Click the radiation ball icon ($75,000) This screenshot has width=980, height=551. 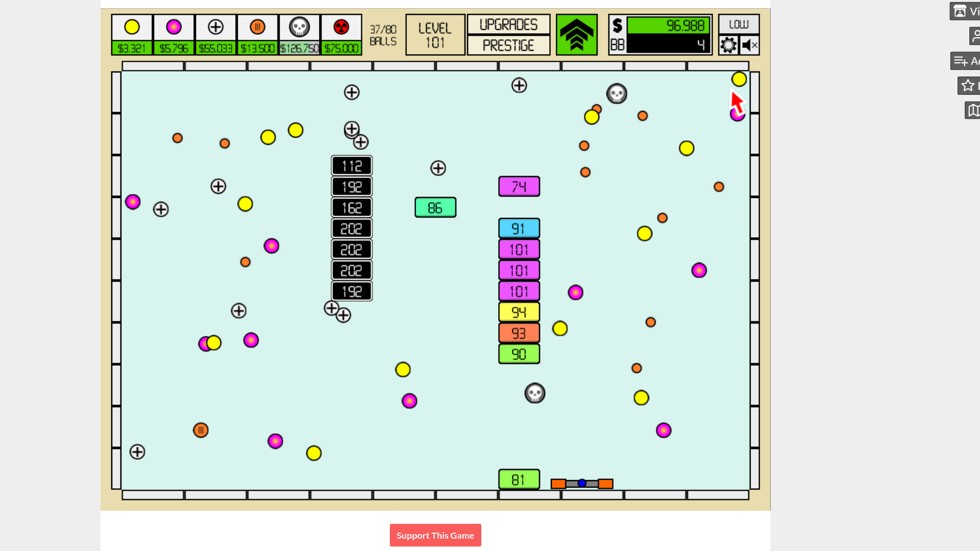click(340, 26)
